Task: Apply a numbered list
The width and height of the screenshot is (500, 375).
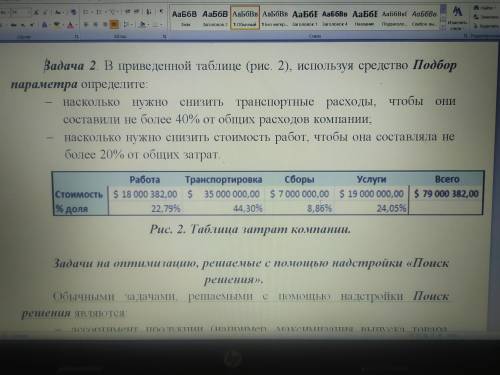Action: [98, 12]
